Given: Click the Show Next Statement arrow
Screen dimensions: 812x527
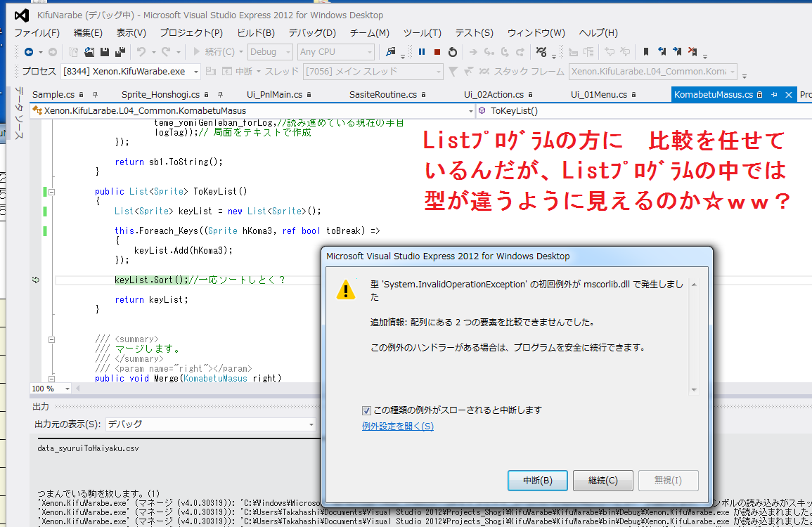Looking at the screenshot, I should coord(473,52).
